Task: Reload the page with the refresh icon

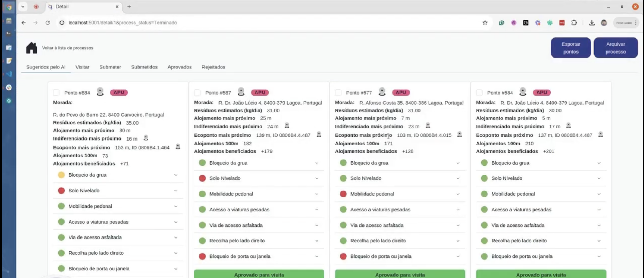Action: click(47, 23)
